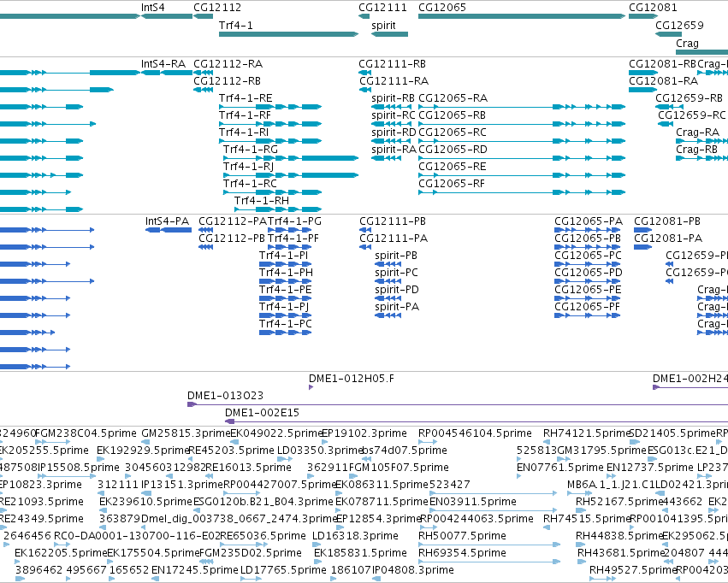Click transcript CG12111-RB
728x583 pixels.
tap(365, 73)
